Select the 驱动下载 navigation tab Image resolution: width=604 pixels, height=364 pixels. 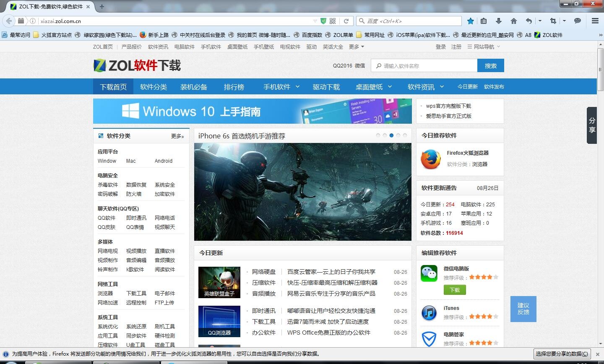326,87
